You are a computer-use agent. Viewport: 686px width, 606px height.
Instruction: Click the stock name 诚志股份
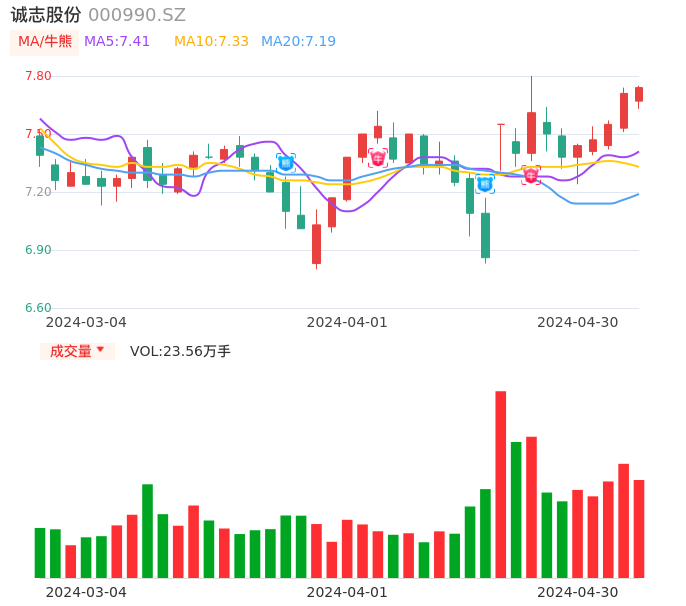[46, 15]
